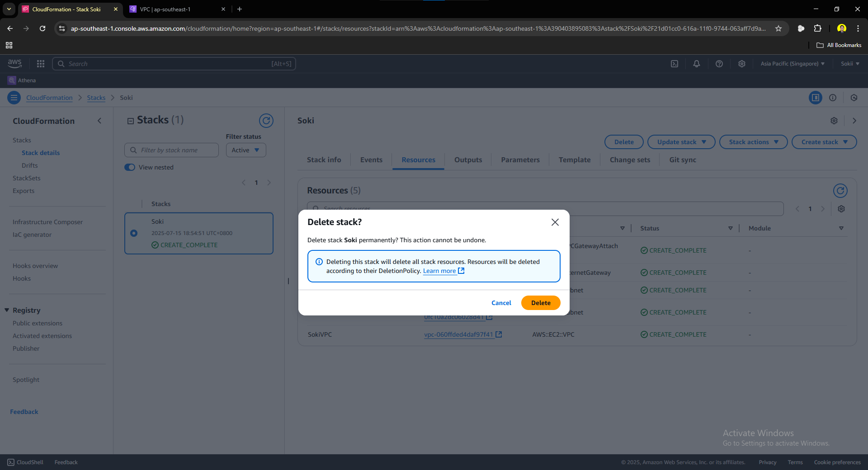This screenshot has height=470, width=868.
Task: Switch to the Events tab
Action: tap(371, 160)
